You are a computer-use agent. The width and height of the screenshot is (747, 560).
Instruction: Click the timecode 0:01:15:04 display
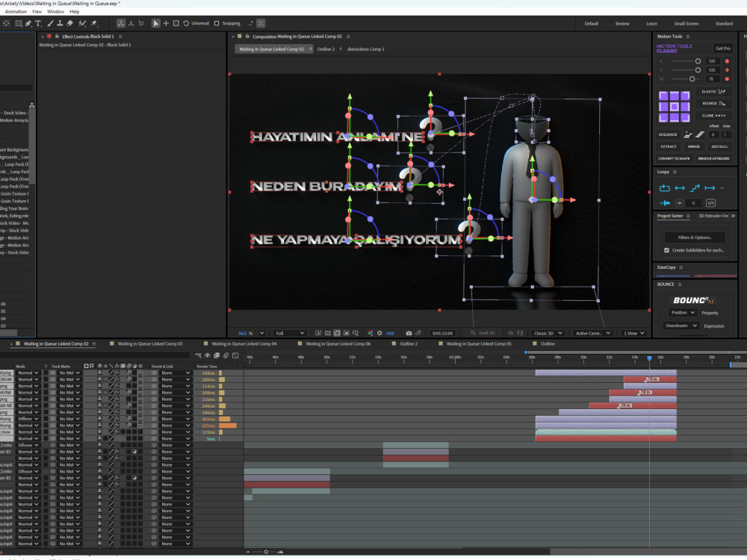442,333
